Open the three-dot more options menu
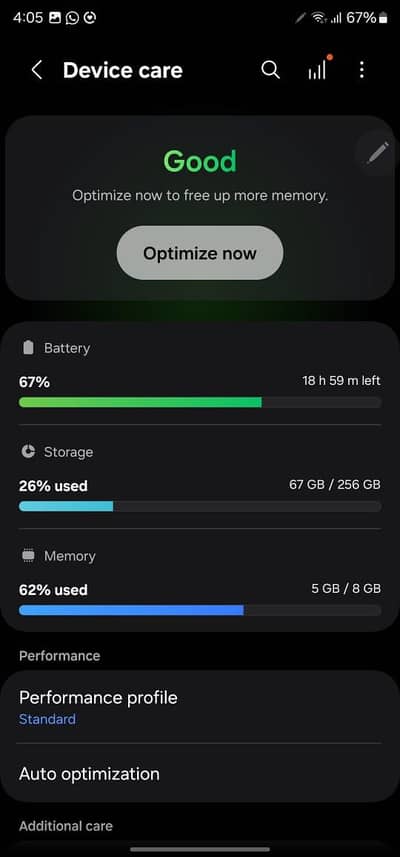Screen dimensions: 400x857 click(361, 70)
